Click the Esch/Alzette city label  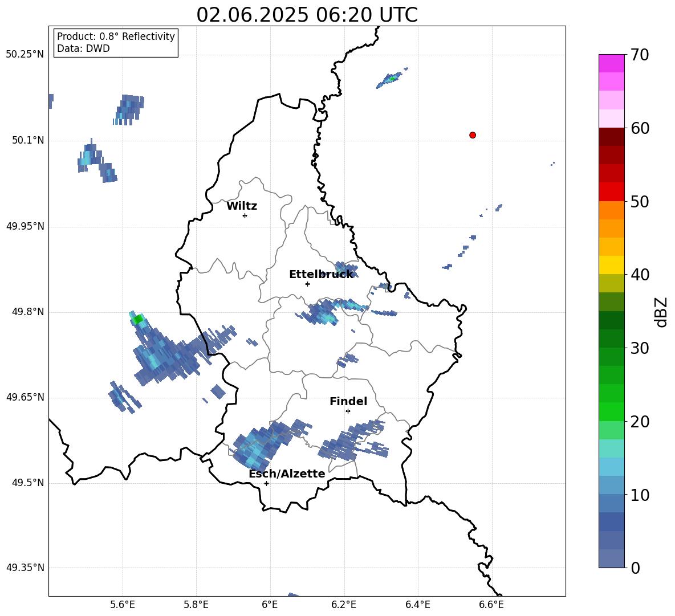287,474
